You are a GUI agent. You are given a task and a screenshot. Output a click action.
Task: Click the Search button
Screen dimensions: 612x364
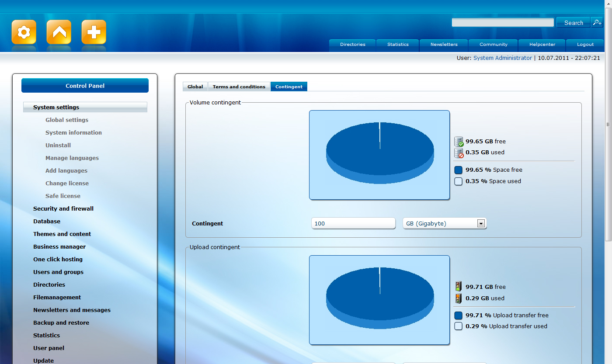point(574,22)
